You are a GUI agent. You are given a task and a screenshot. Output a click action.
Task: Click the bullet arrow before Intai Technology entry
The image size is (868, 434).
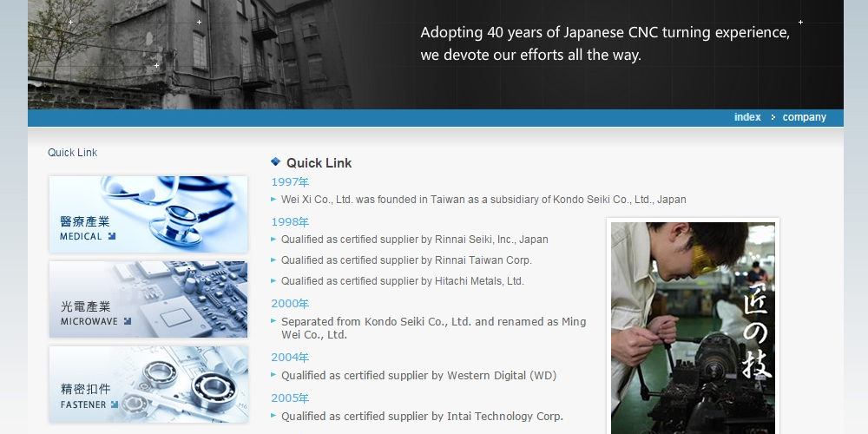[273, 415]
